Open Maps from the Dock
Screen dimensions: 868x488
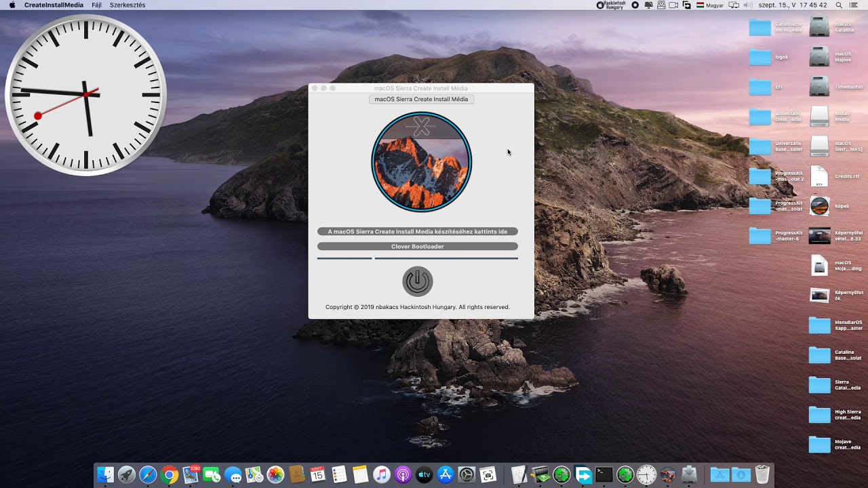tap(254, 475)
